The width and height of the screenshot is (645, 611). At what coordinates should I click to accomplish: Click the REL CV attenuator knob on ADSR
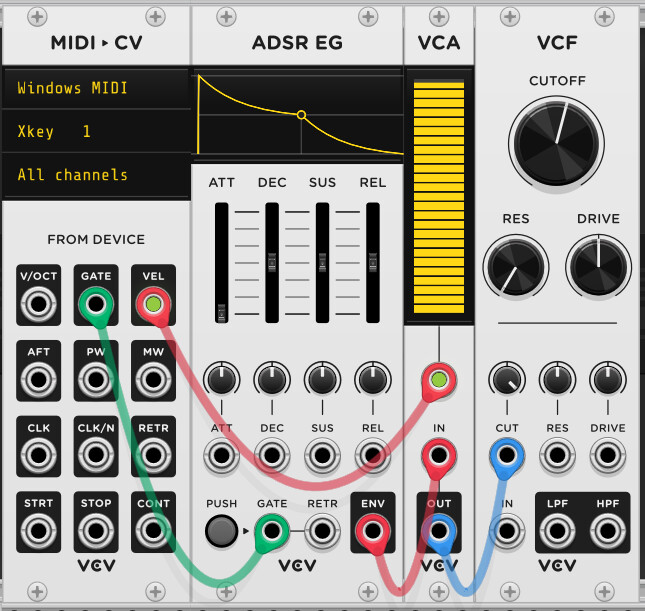[x=373, y=380]
